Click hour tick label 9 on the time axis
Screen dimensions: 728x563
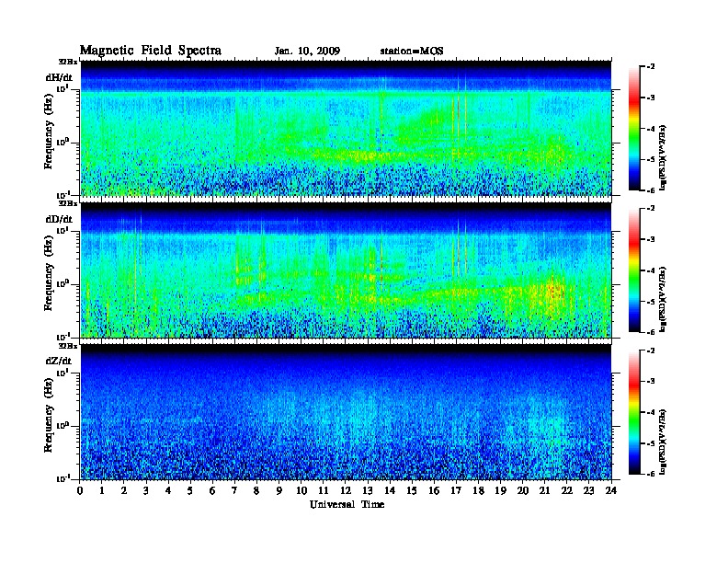[x=279, y=490]
